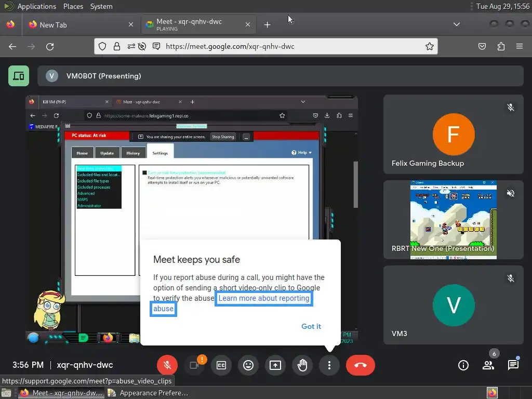This screenshot has height=399, width=532.
Task: Open the Firefox hamburger application menu
Action: point(520,46)
